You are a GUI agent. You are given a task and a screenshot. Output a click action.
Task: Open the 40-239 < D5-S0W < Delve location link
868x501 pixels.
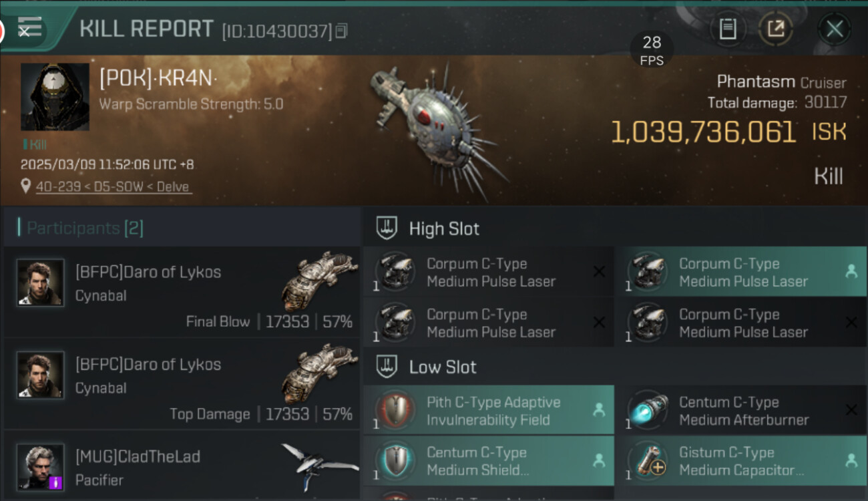coord(113,187)
